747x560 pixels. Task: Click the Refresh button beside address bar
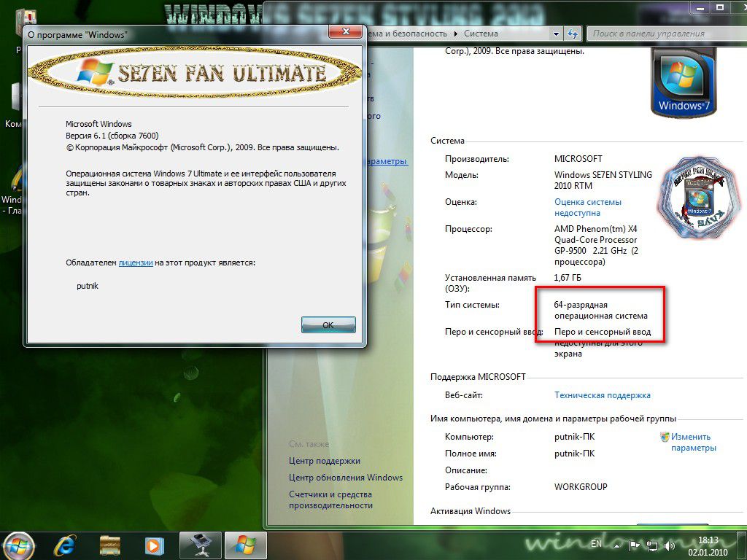click(x=572, y=34)
